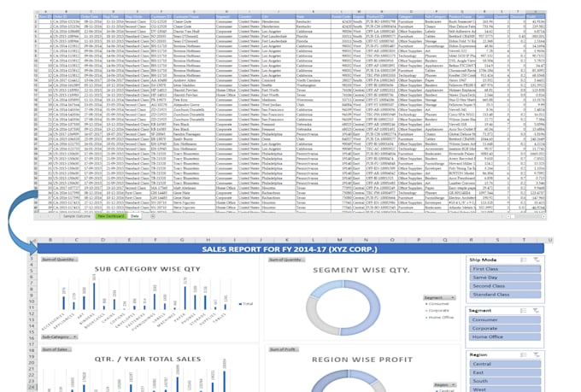Screen dimensions: 581x392
Task: Switch to the Sample Outcome sheet tab
Action: [77, 216]
